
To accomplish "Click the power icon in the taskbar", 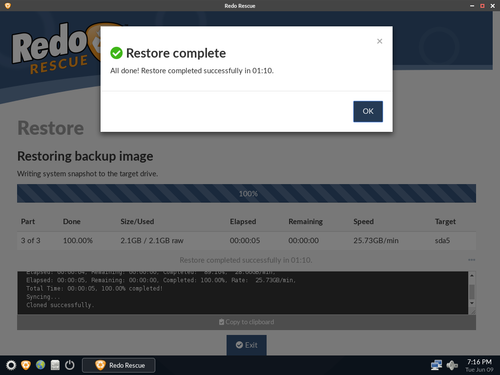I will pyautogui.click(x=70, y=365).
